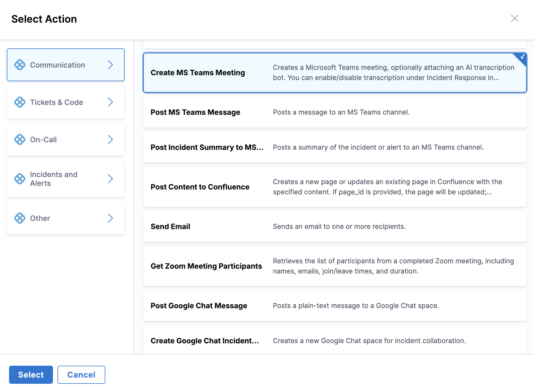
Task: Click the Incidents and Alerts category icon
Action: click(20, 179)
